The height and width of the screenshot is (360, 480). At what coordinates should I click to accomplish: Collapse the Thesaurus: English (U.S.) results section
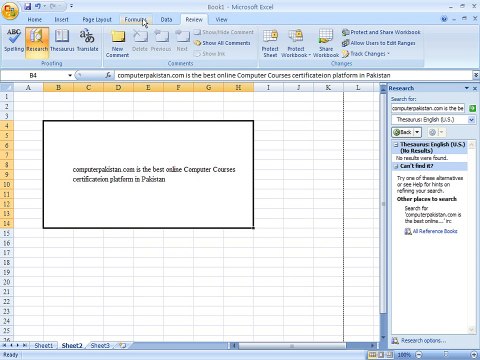coord(396,145)
